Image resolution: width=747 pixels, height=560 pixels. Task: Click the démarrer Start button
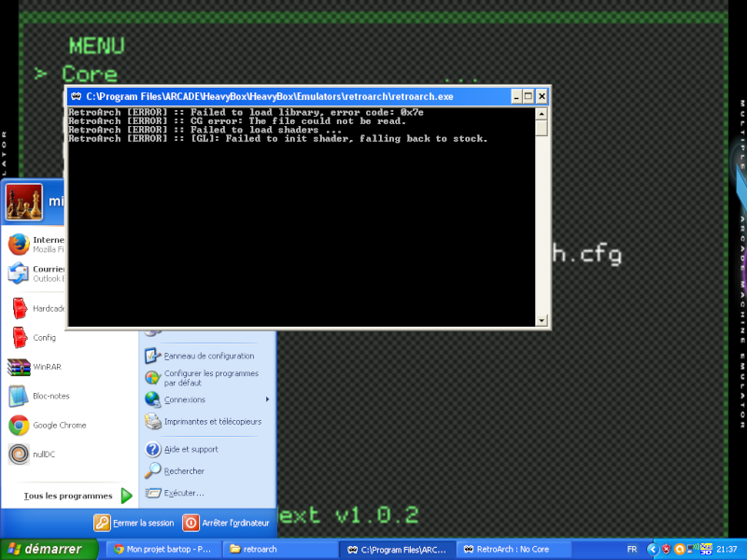click(x=49, y=549)
